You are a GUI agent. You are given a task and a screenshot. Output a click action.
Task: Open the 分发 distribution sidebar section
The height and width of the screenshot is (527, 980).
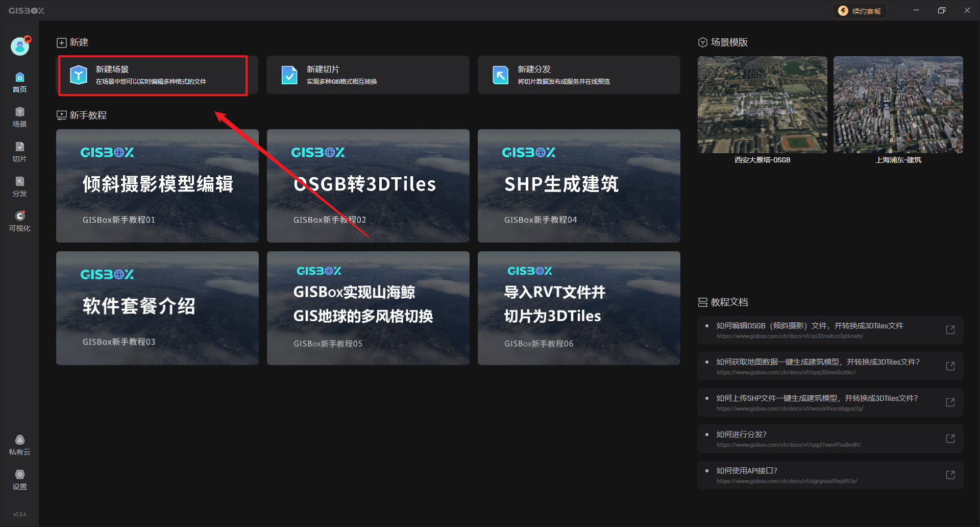tap(19, 186)
